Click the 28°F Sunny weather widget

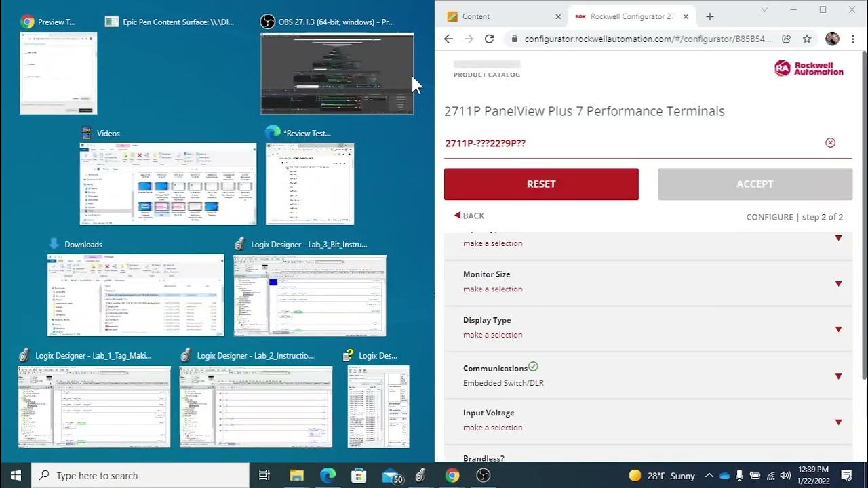pos(662,476)
